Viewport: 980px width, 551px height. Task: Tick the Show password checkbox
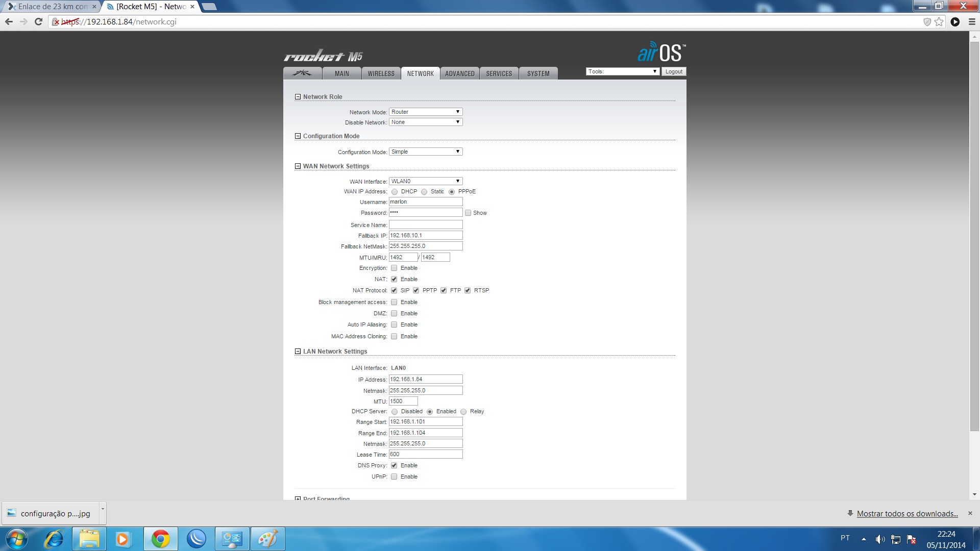[x=468, y=213]
